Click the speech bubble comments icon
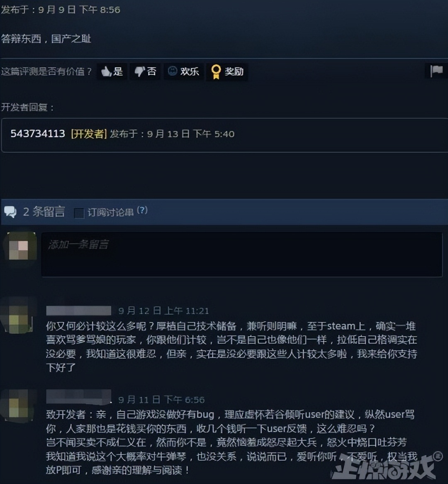 click(x=10, y=212)
